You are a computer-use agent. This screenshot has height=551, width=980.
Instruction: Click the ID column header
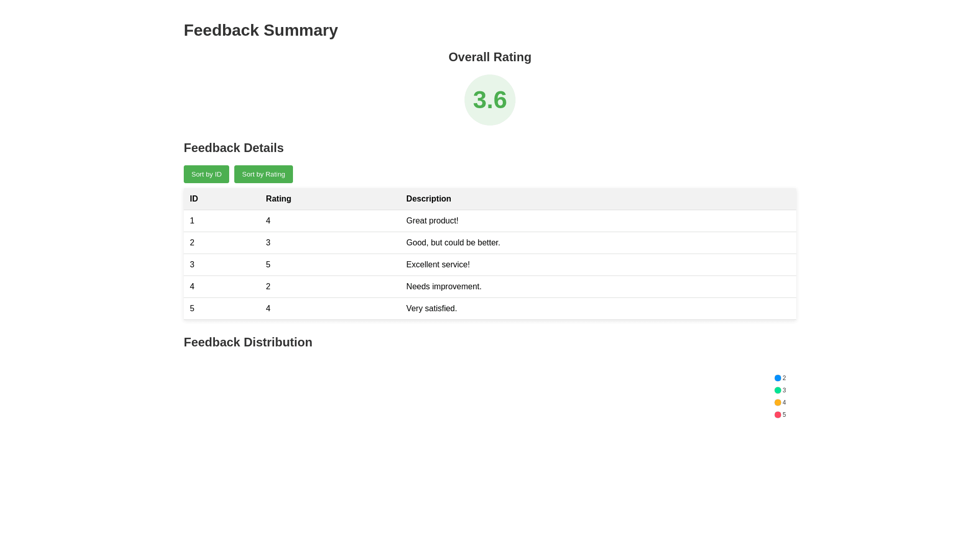(x=194, y=199)
